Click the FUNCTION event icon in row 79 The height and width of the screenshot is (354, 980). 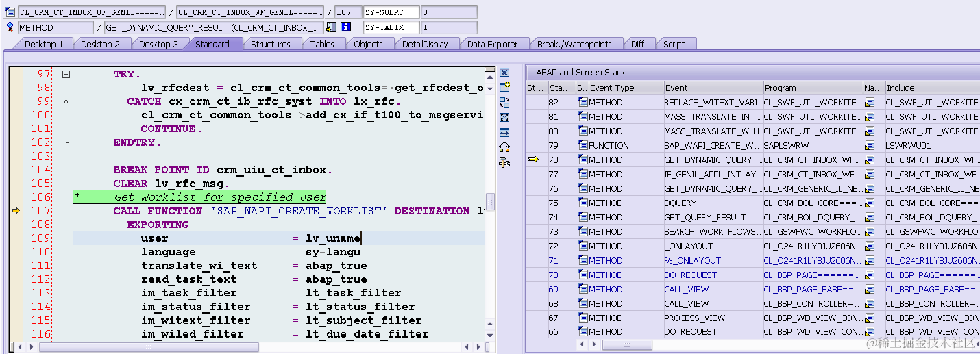click(583, 145)
